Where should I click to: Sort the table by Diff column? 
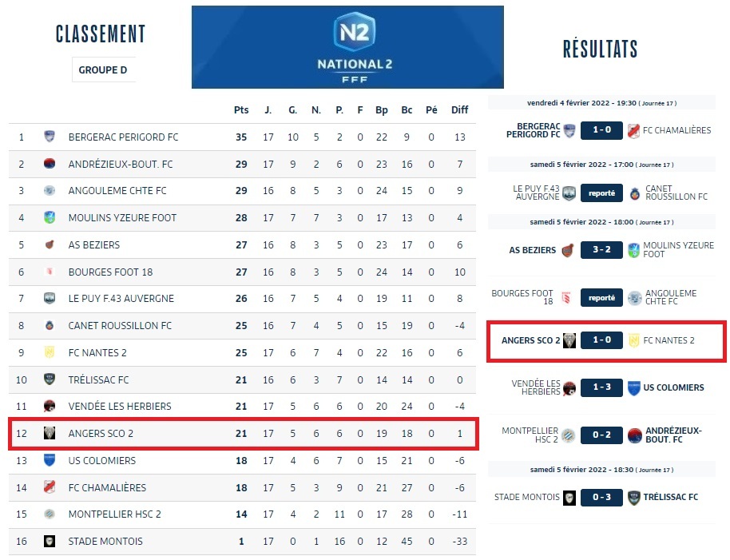click(459, 110)
